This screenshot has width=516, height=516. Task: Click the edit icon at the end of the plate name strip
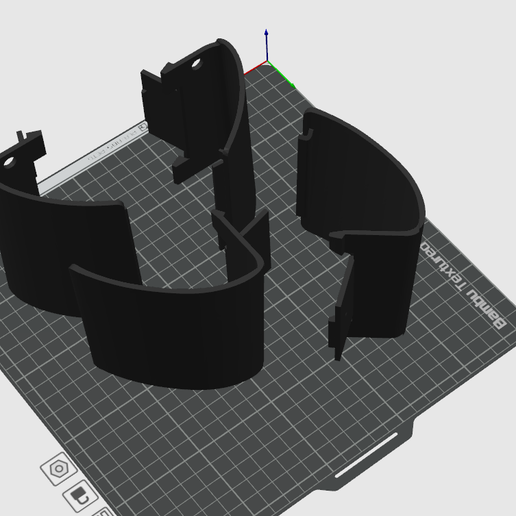[143, 127]
